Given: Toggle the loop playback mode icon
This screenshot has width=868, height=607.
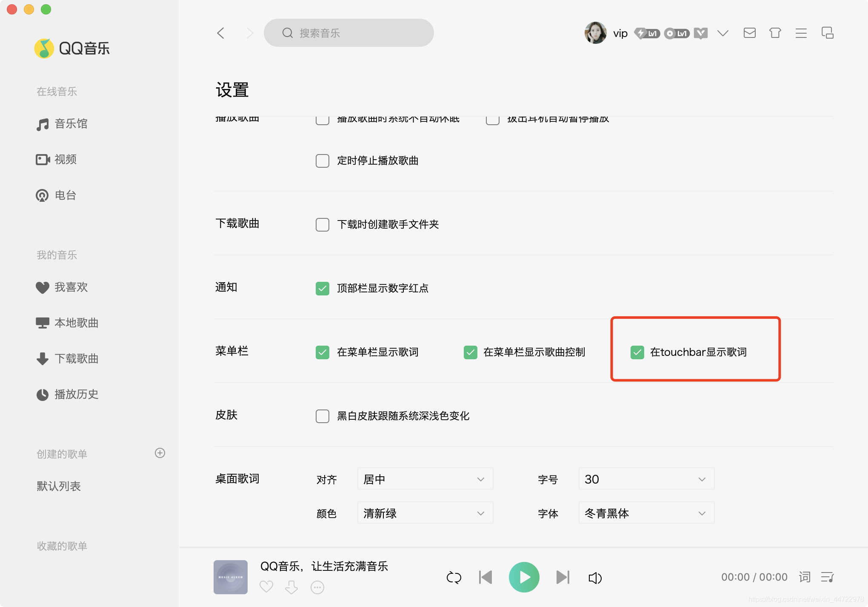Looking at the screenshot, I should tap(454, 578).
